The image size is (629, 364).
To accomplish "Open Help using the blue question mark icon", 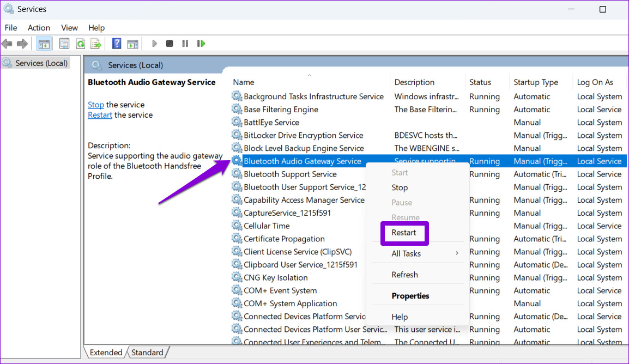I will pos(116,43).
